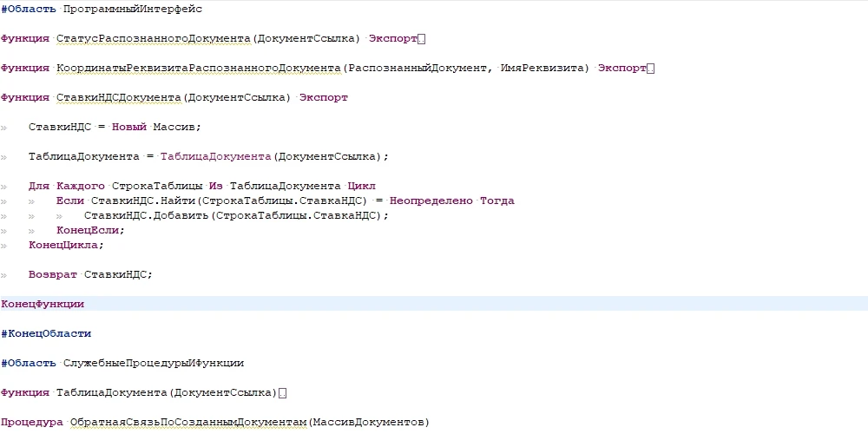Expand collapsed function СтатусРаспознанногоДокумента marker
This screenshot has width=868, height=434.
tap(422, 39)
